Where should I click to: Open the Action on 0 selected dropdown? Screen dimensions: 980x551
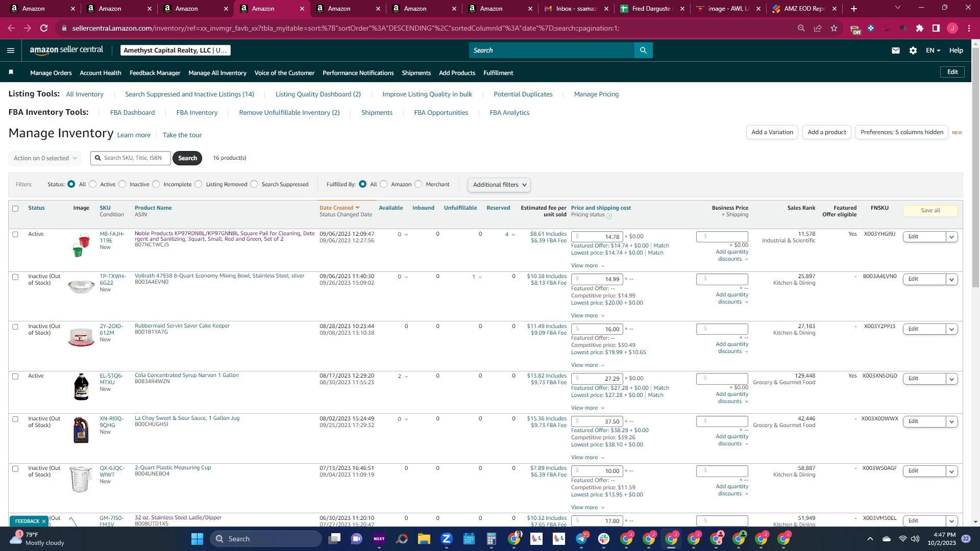(45, 158)
